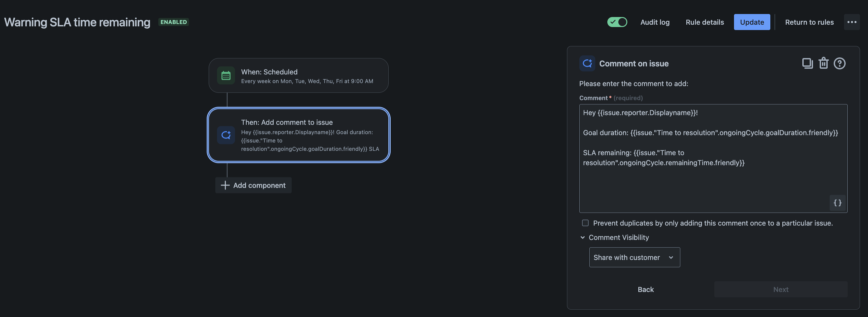Click the duplicate component icon
Viewport: 868px width, 317px height.
[807, 63]
